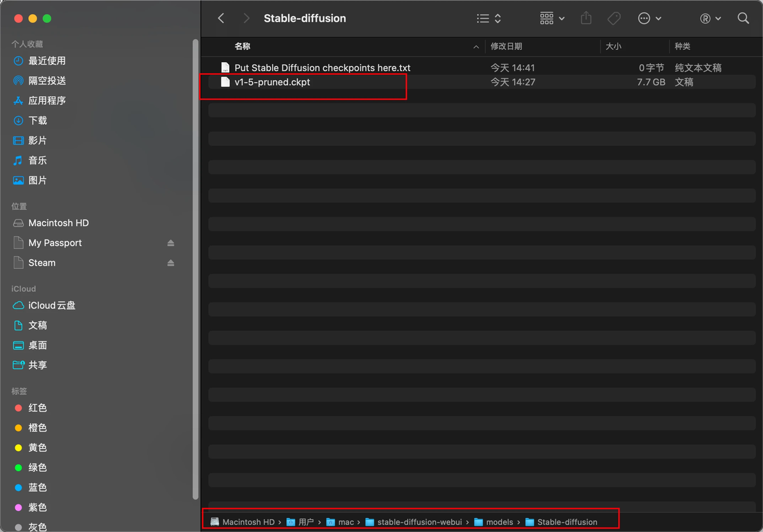Screen dimensions: 763x532
Task: Sort by the 大小 column header
Action: click(613, 46)
